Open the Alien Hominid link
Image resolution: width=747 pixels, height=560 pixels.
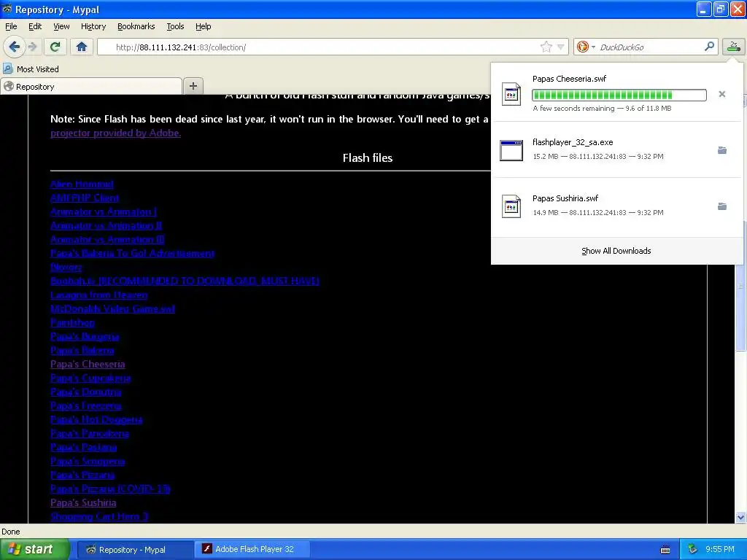click(82, 184)
